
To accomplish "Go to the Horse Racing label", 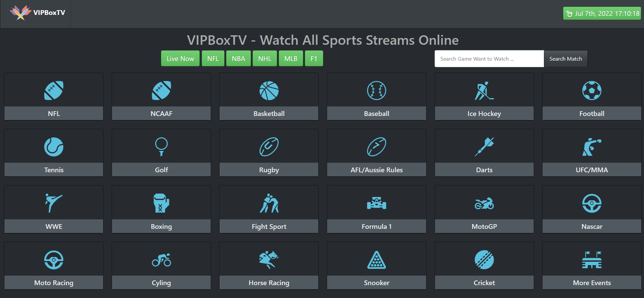I will point(269,283).
